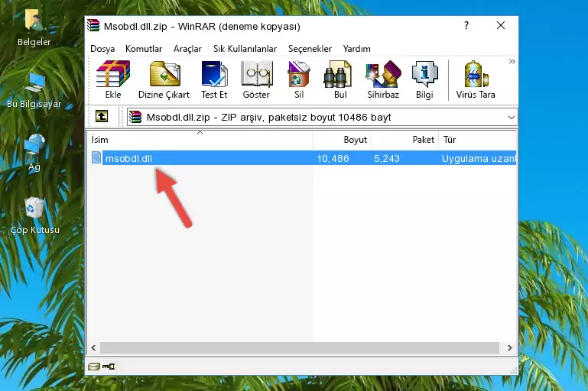Click the drive icon in status bar
The width and height of the screenshot is (588, 391).
(94, 367)
